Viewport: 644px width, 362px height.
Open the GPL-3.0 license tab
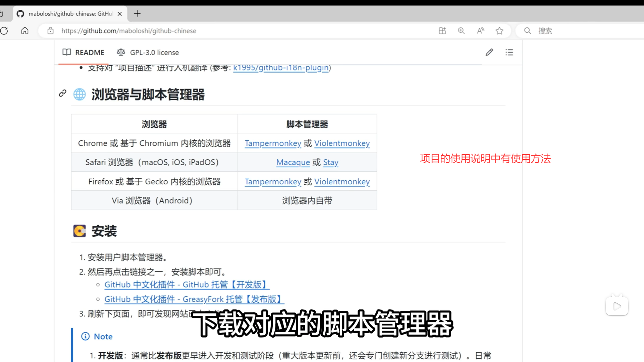coord(148,53)
